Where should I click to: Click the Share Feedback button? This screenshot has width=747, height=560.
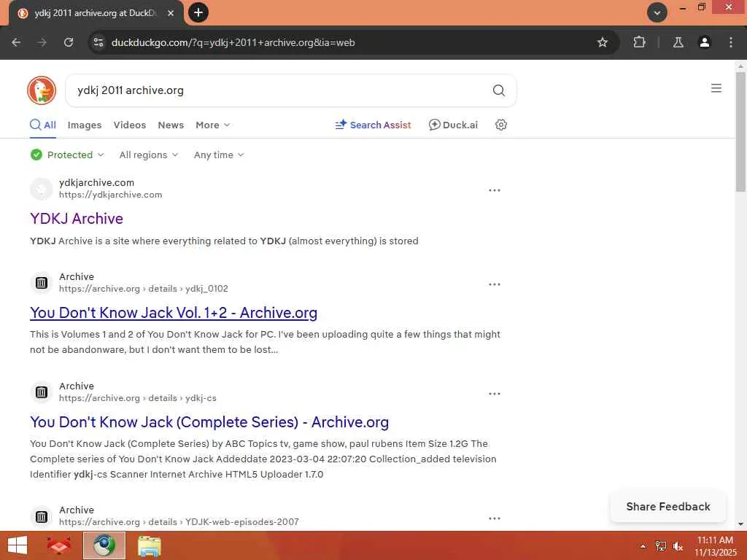click(x=668, y=507)
